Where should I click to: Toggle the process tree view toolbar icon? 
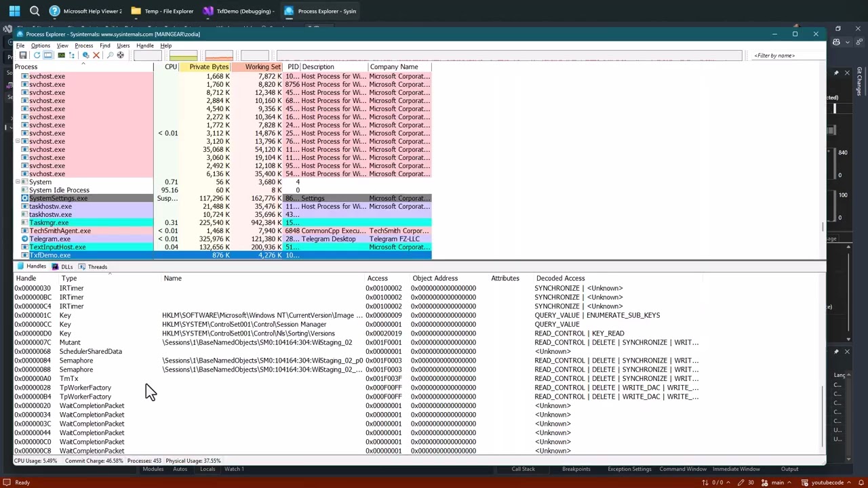coord(72,56)
